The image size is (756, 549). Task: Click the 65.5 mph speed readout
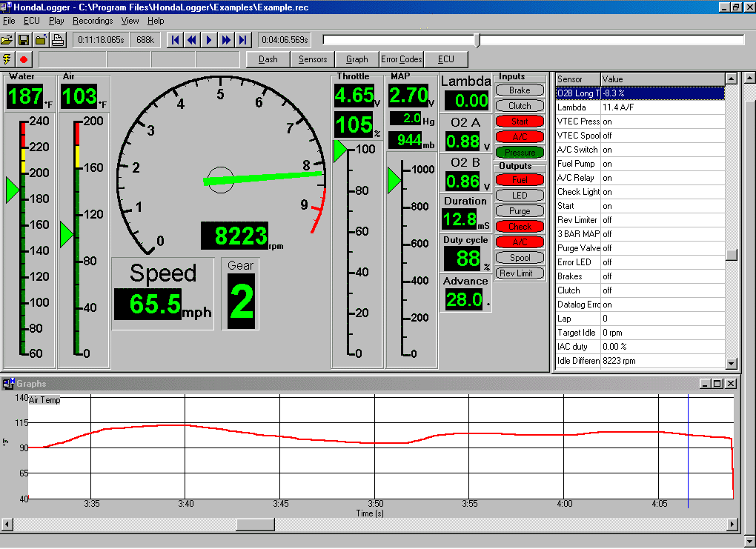coord(148,305)
